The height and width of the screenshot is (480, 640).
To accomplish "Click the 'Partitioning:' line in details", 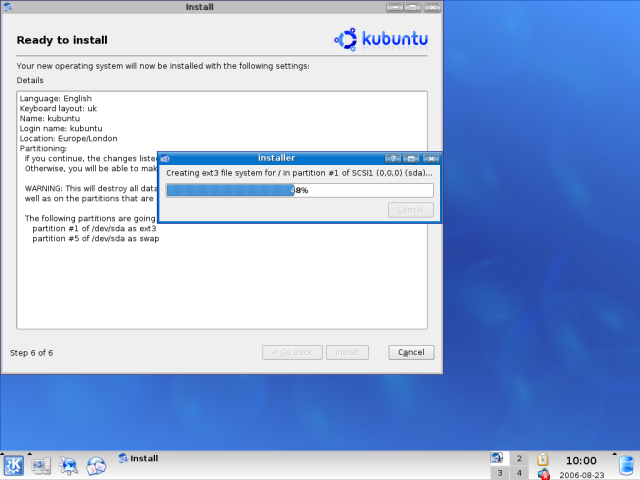I will pos(43,149).
